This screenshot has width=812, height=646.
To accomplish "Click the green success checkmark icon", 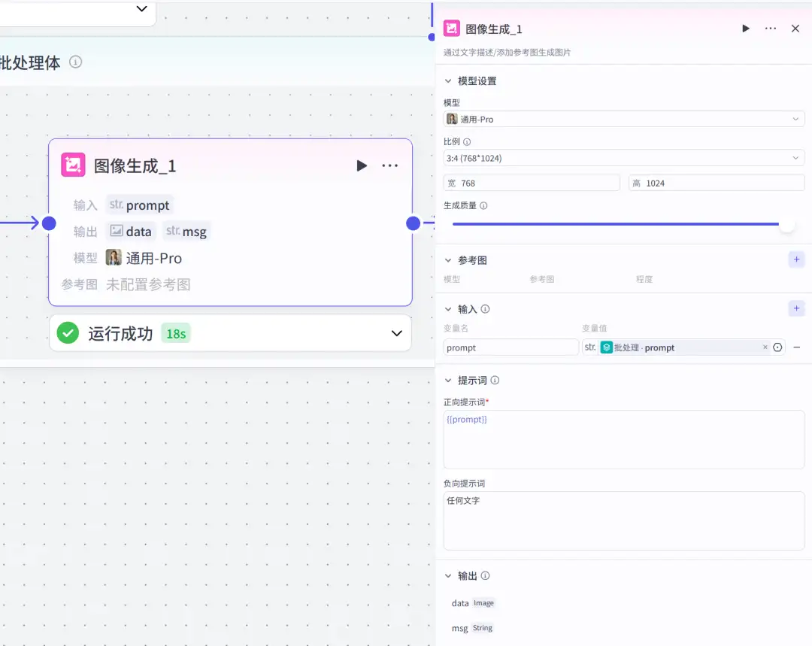I will pos(68,333).
